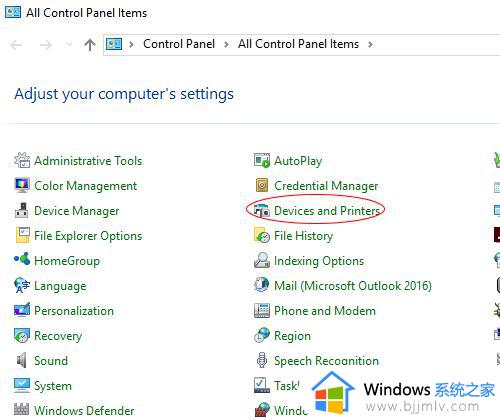This screenshot has height=420, width=500.
Task: Expand the chevron after All Control Panel Items
Action: click(x=370, y=44)
